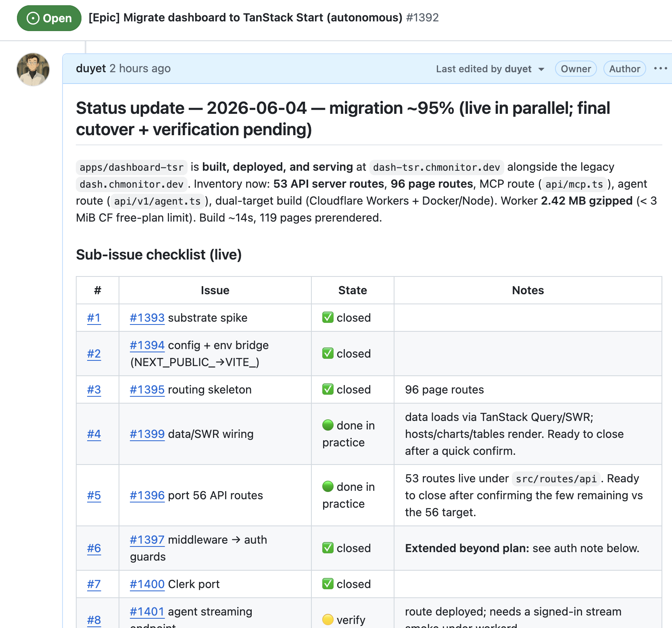Viewport: 672px width, 628px height.
Task: Open issue #1397 middleware auth guards
Action: [x=147, y=540]
